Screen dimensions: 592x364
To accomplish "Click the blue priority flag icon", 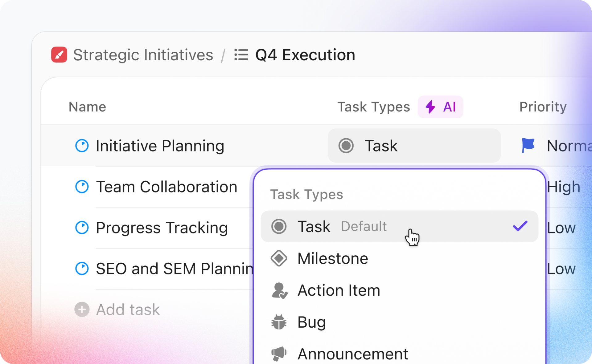I will point(528,145).
